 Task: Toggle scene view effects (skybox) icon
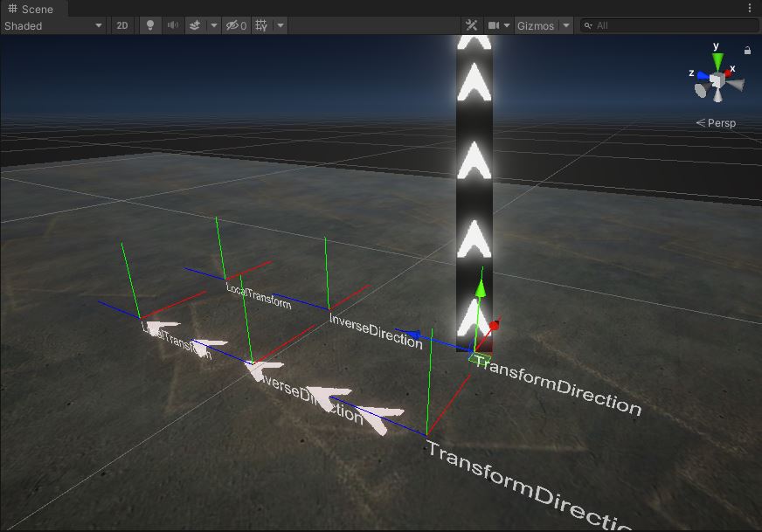point(197,25)
